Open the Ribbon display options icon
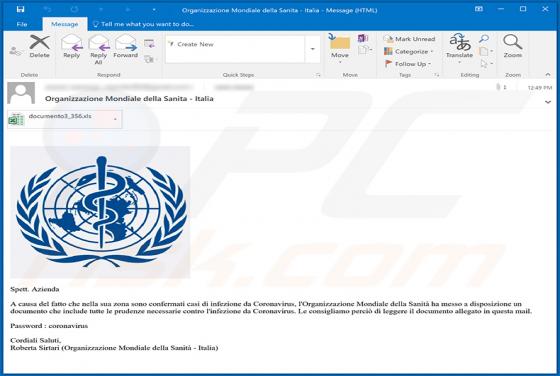The width and height of the screenshot is (560, 376). 479,9
